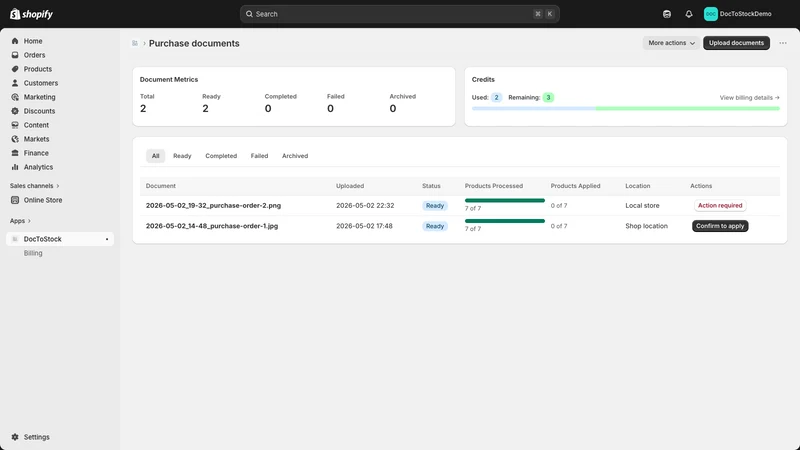Open the notifications bell
800x450 pixels.
[x=689, y=14]
